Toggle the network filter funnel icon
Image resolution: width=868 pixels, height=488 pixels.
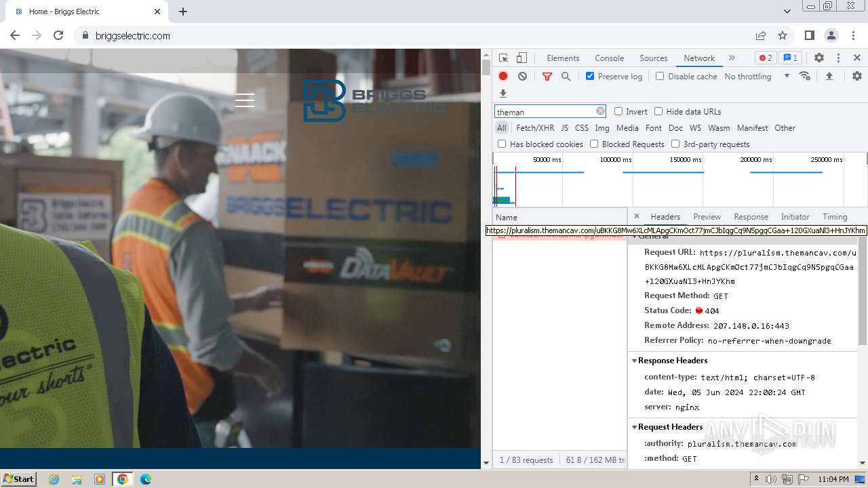547,77
